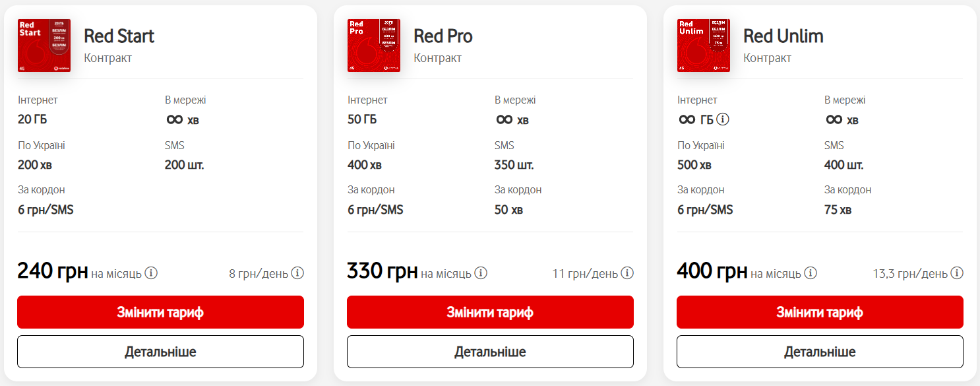Click info icon beside 11 грн/день

[627, 273]
